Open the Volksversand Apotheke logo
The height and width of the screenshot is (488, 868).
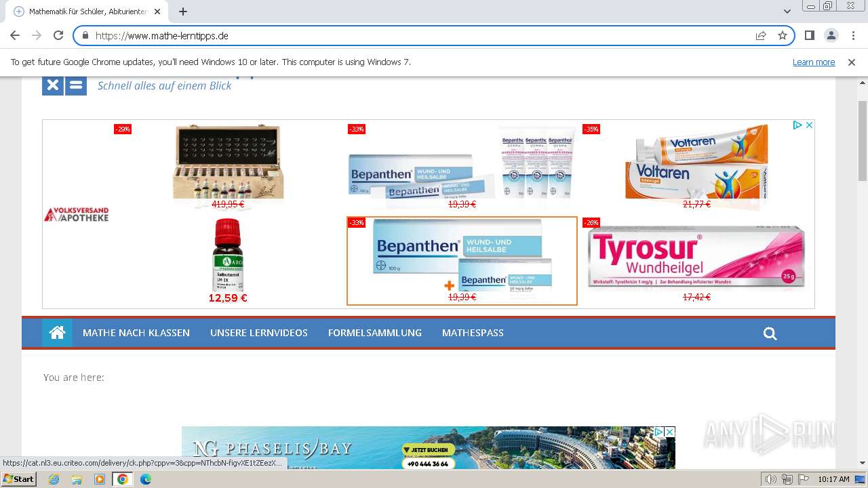coord(77,214)
